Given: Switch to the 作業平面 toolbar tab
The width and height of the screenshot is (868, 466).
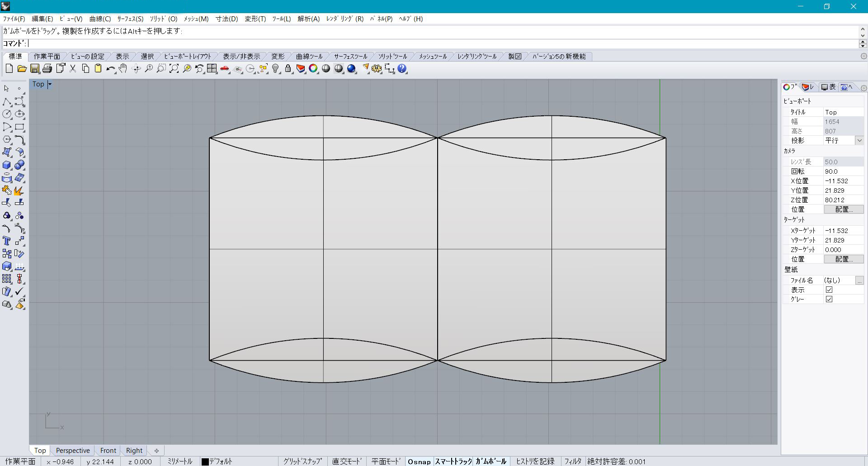Looking at the screenshot, I should [x=47, y=56].
